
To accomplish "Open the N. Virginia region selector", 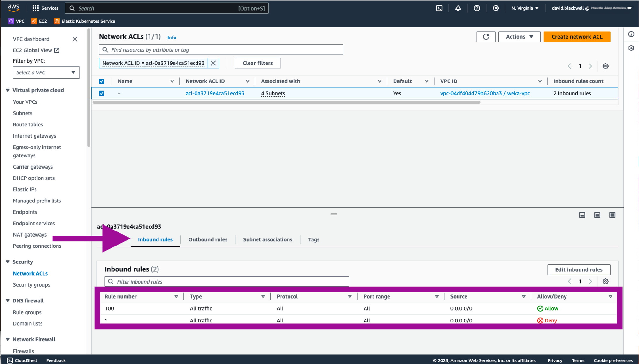I will [525, 8].
